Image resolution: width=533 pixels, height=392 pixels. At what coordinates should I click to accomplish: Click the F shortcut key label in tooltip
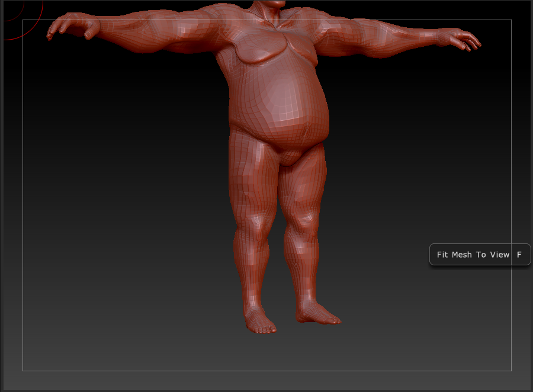coord(519,255)
